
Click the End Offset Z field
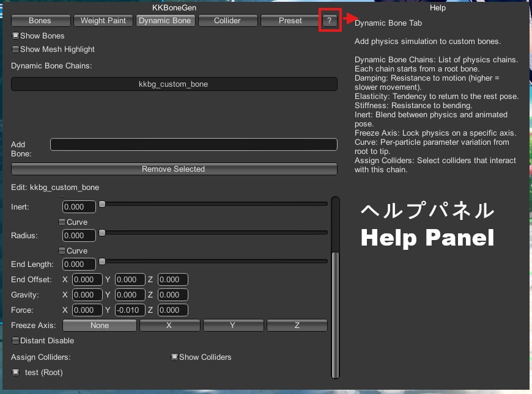[172, 280]
